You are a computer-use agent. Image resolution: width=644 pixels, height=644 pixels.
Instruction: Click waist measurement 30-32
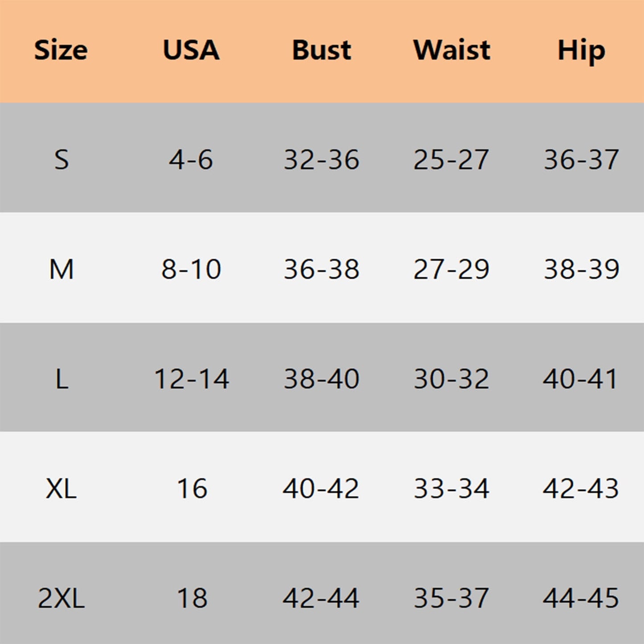(451, 379)
